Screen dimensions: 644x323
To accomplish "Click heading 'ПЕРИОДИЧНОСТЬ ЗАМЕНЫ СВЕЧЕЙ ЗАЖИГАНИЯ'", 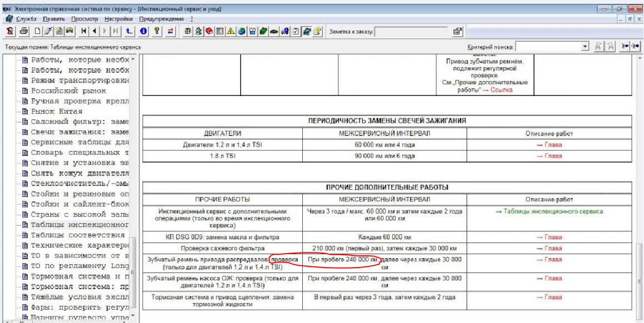I will click(x=387, y=120).
